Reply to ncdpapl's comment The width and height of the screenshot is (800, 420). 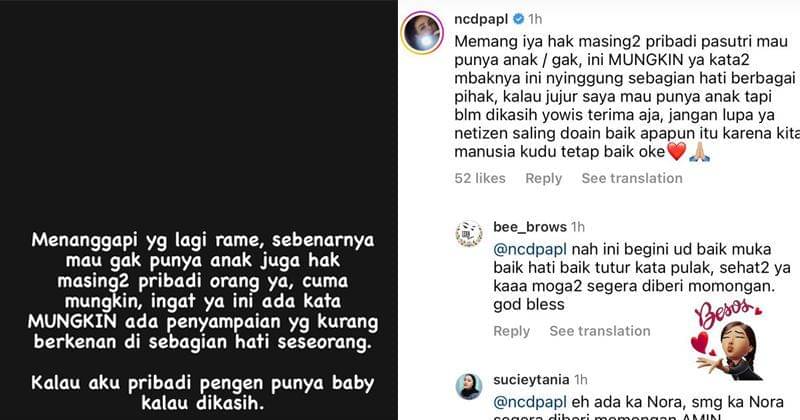[543, 178]
